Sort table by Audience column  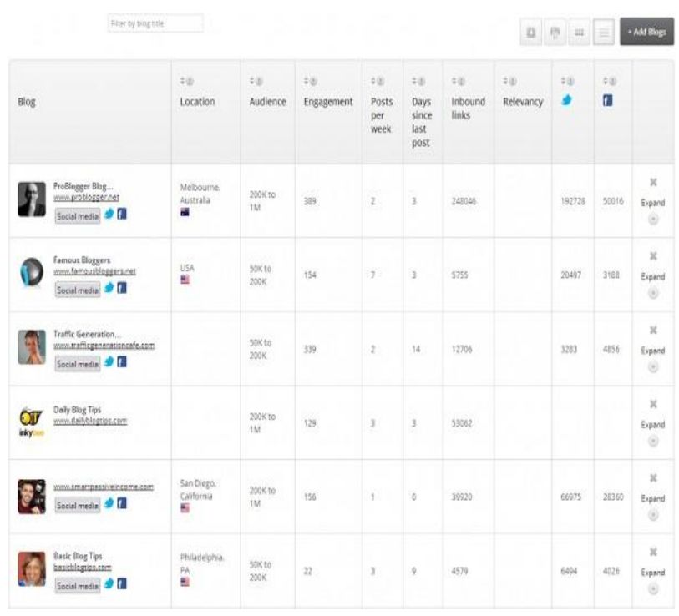coord(252,82)
